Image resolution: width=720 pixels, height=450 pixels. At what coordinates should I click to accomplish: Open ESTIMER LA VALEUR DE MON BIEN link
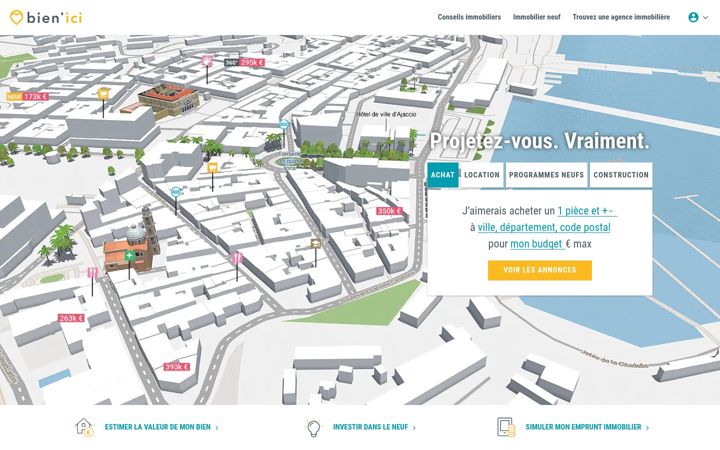pyautogui.click(x=158, y=427)
